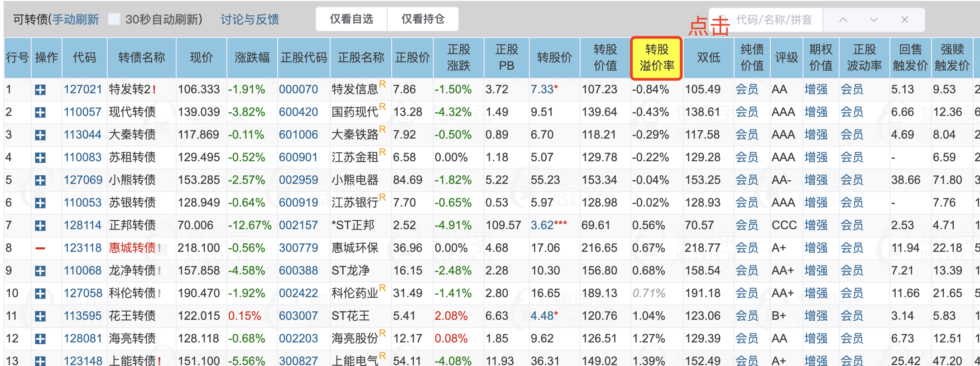The image size is (980, 366).
Task: Add 科伦转债 via its plus icon
Action: (x=40, y=294)
